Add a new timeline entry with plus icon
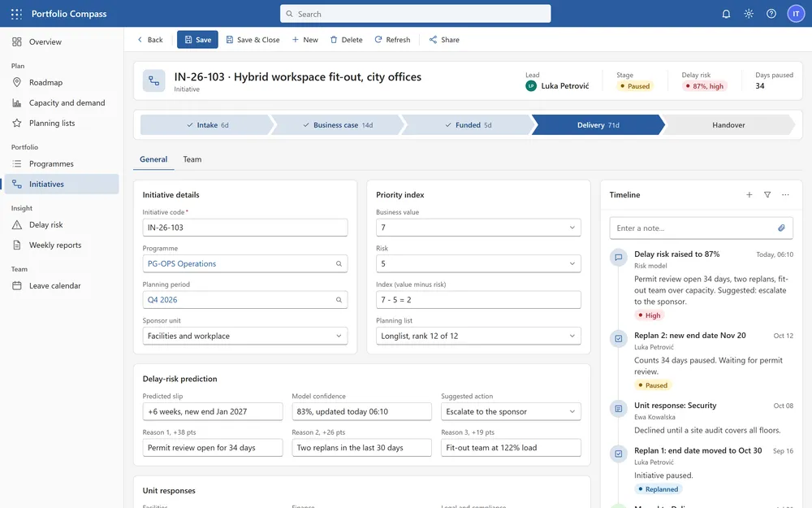The width and height of the screenshot is (812, 508). pos(749,195)
